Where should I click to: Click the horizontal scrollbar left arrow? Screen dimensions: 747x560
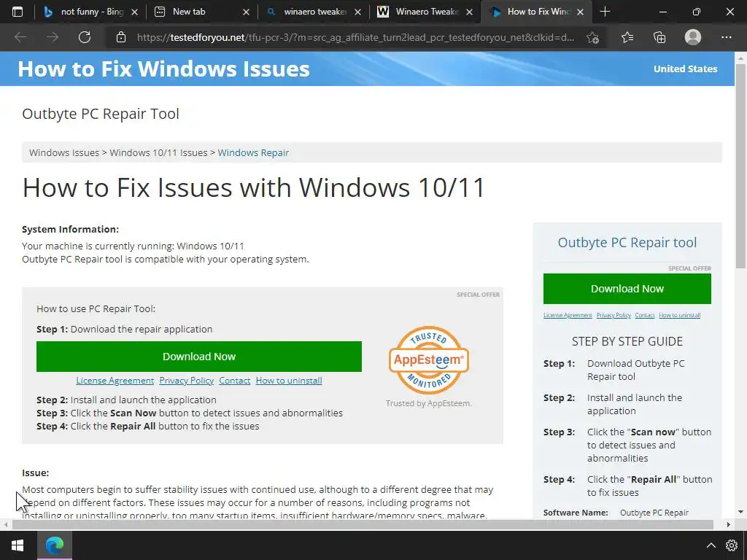click(6, 525)
